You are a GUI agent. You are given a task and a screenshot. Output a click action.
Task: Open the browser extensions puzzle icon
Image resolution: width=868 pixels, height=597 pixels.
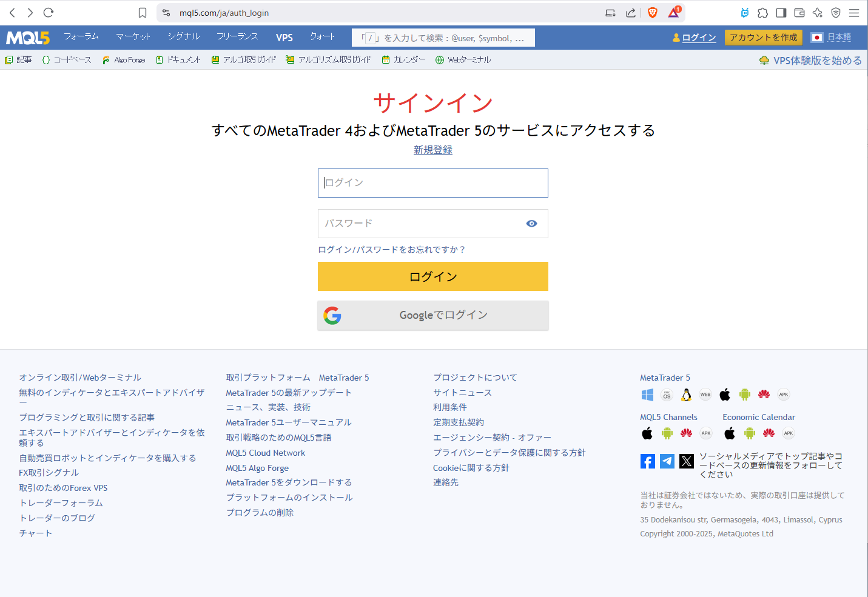coord(763,13)
